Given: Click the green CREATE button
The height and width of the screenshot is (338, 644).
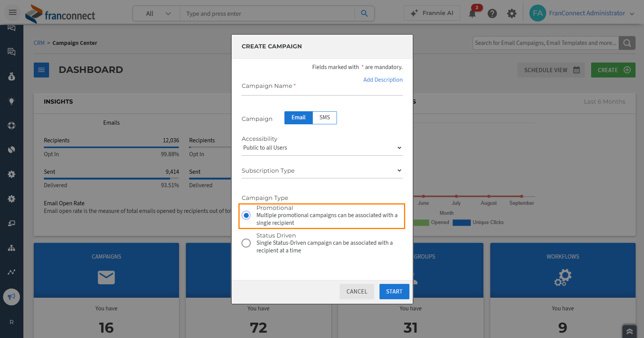Looking at the screenshot, I should [613, 70].
